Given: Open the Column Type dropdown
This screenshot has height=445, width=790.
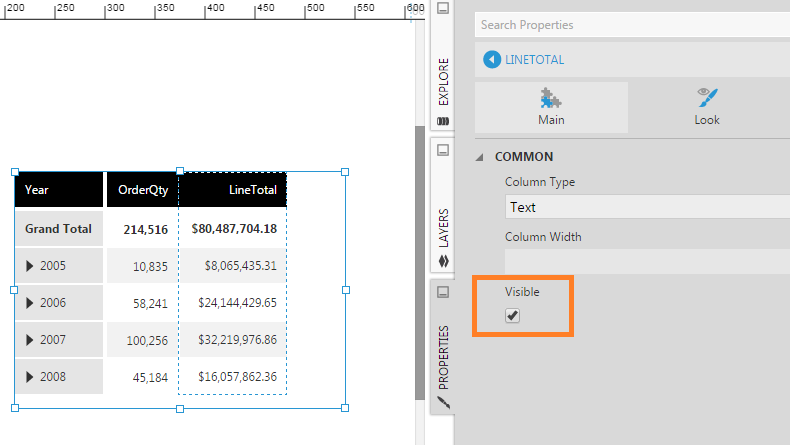Looking at the screenshot, I should click(646, 207).
